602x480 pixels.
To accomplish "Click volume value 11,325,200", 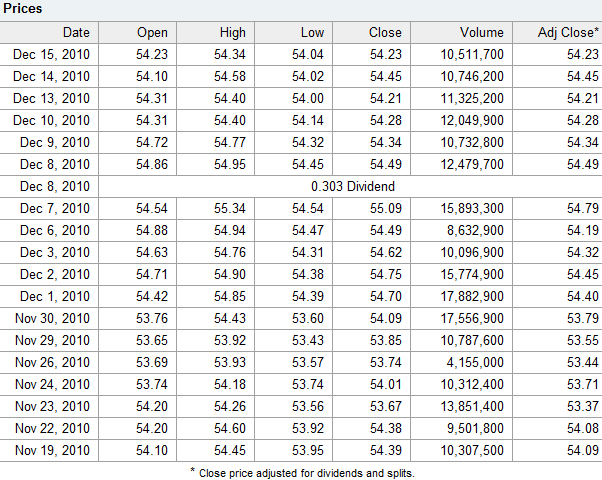I will coord(472,98).
